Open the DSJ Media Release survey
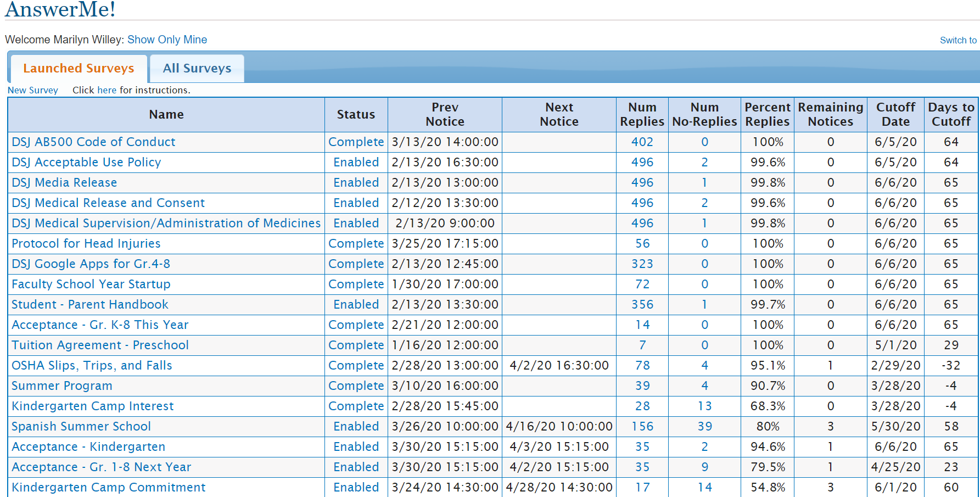Viewport: 980px width, 497px height. point(64,183)
